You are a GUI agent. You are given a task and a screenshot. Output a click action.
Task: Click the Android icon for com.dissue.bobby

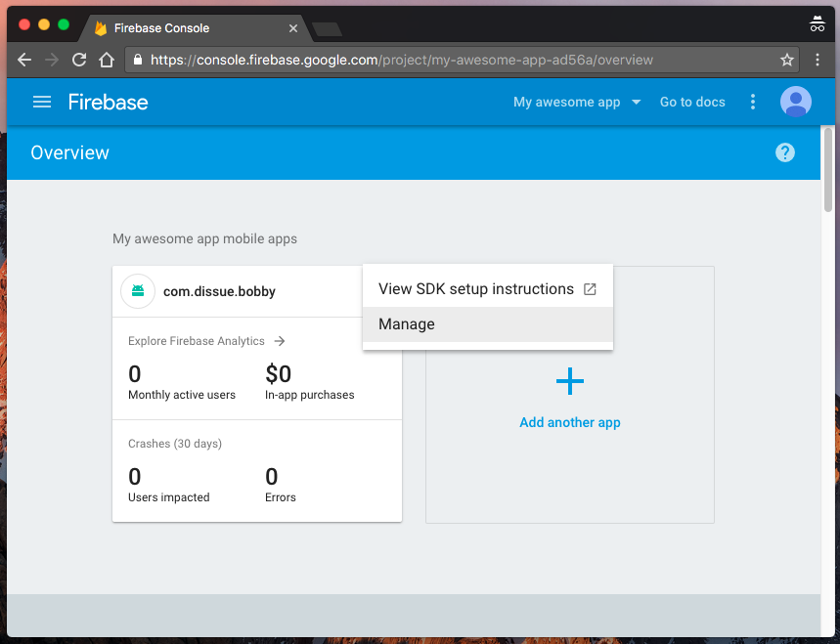pos(138,291)
